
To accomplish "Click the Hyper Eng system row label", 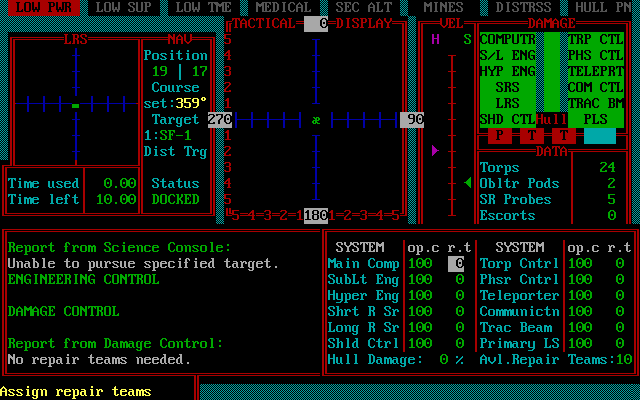I will pyautogui.click(x=363, y=296).
